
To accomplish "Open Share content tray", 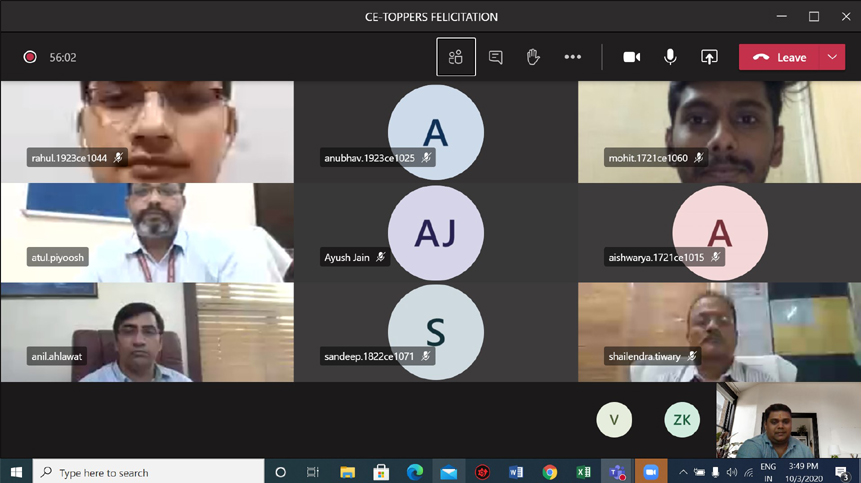I will coord(709,57).
